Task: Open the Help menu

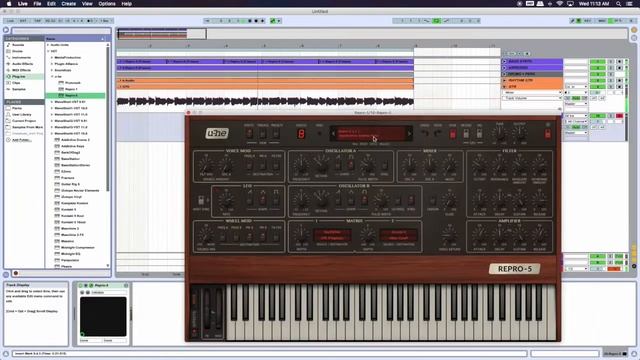Action: 127,4
